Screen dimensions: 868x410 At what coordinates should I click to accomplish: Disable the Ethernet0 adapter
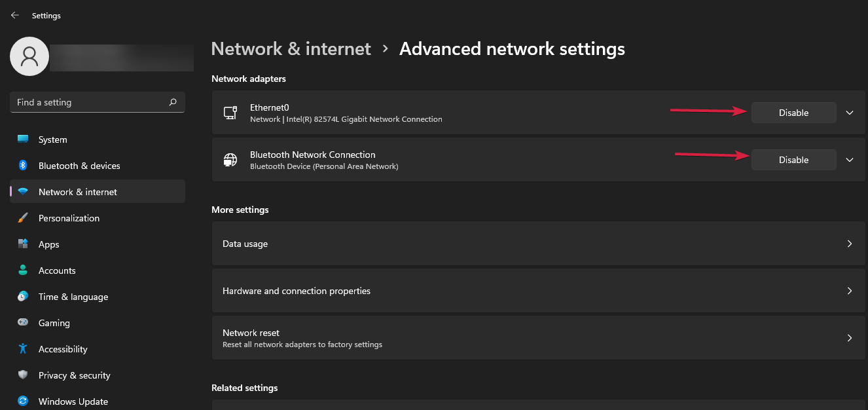[793, 113]
